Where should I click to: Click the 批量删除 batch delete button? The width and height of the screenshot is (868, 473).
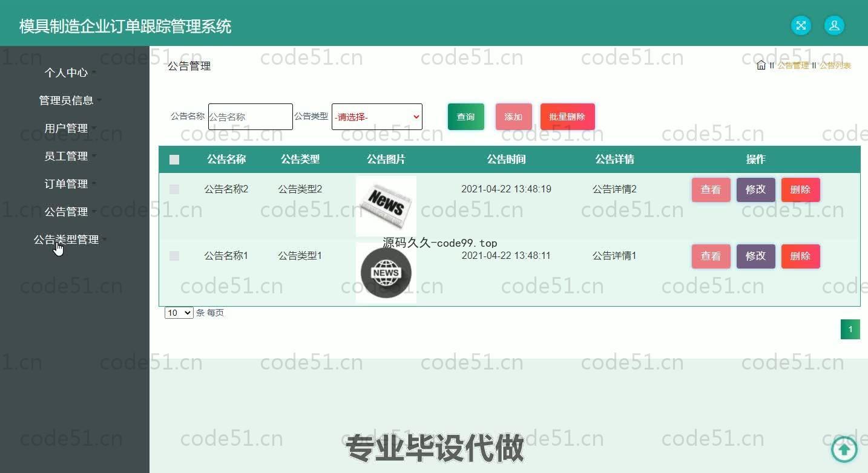coord(567,117)
